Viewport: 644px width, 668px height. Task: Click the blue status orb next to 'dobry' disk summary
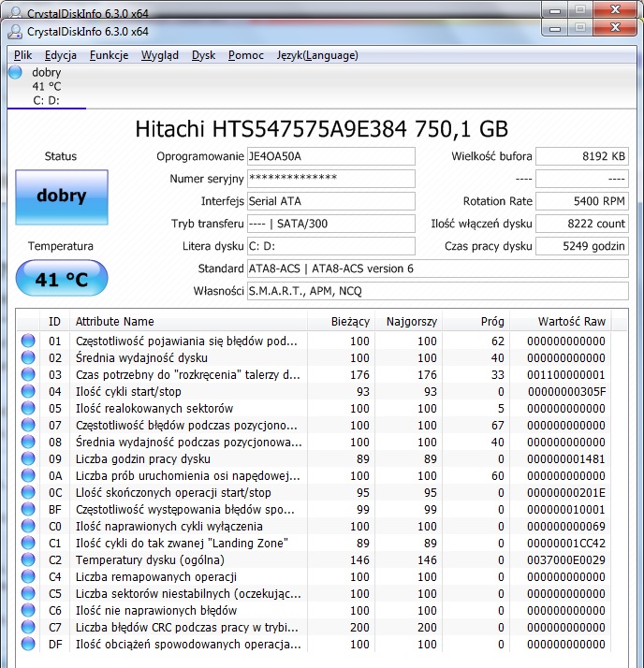(x=15, y=72)
